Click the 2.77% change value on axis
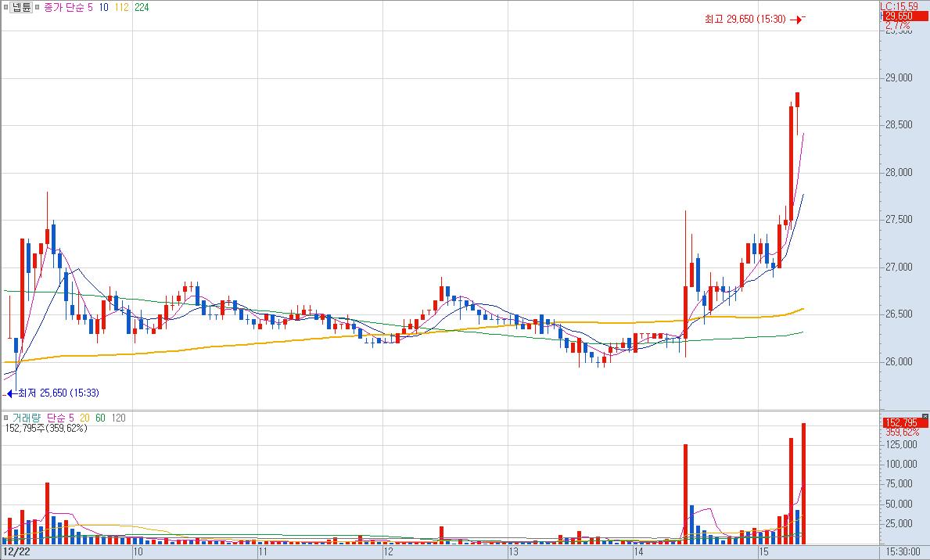 click(x=897, y=26)
